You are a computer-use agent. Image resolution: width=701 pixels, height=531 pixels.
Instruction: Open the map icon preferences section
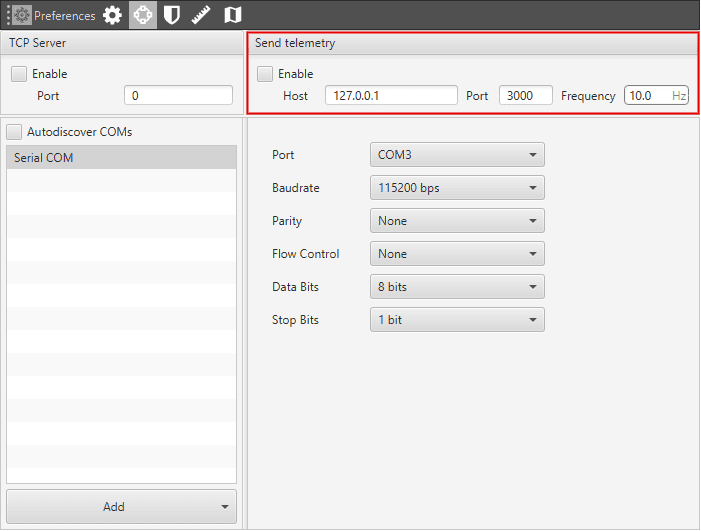[x=232, y=15]
